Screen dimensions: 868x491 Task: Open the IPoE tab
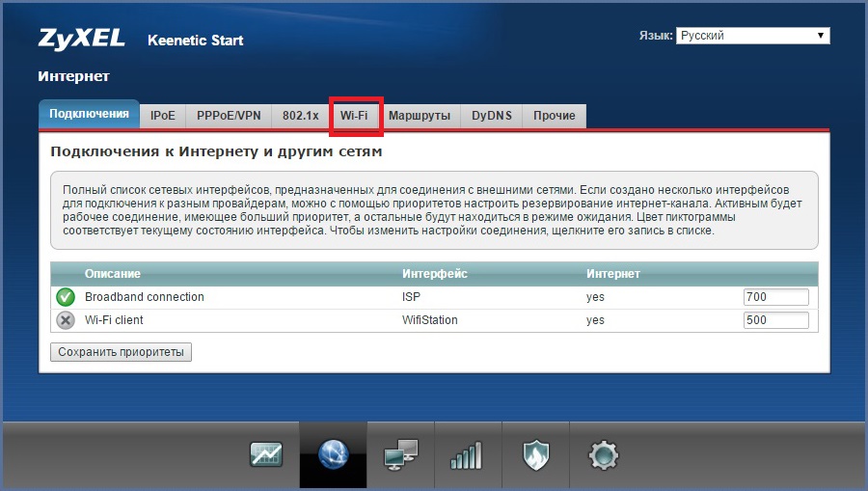162,116
